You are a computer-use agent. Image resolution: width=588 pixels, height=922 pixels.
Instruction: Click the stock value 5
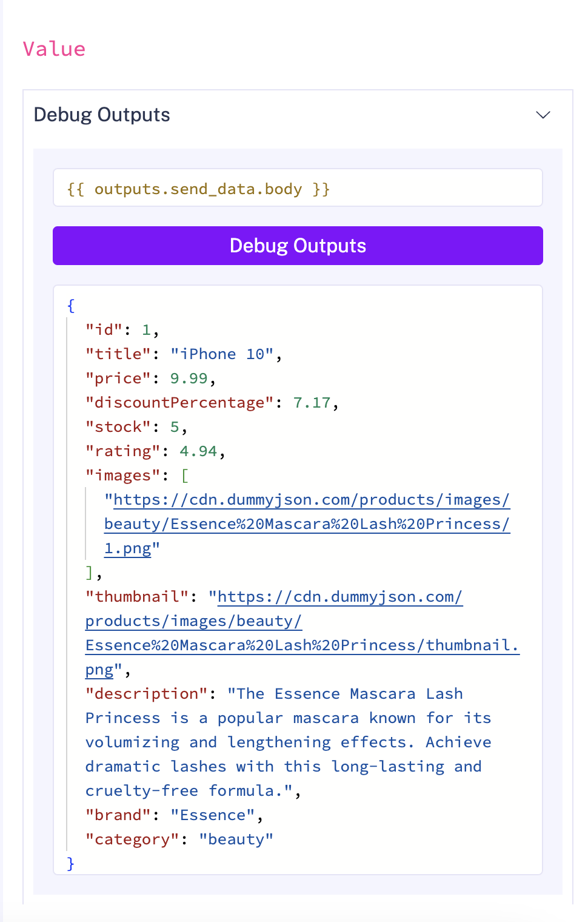coord(173,426)
